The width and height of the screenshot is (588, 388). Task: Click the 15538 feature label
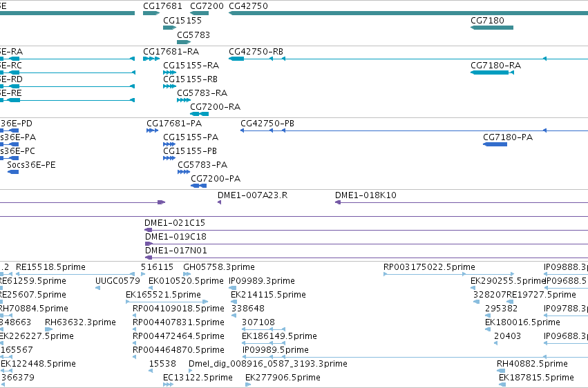point(162,364)
